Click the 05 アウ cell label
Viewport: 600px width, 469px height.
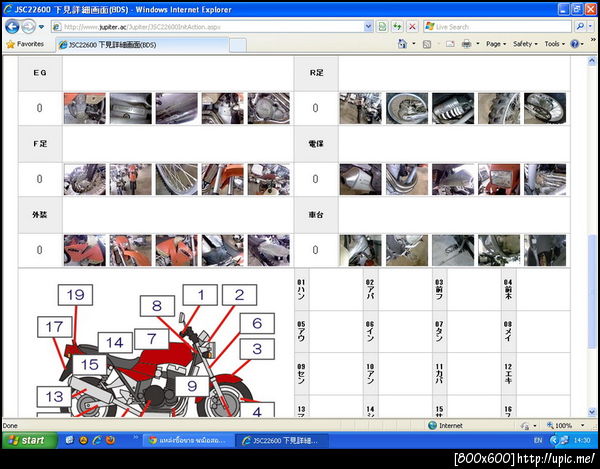coord(301,332)
